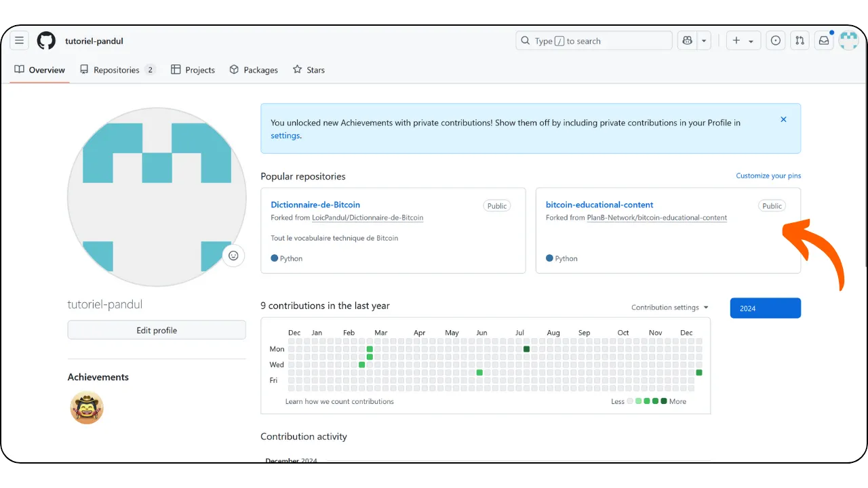View the cowboy achievement badge
The width and height of the screenshot is (868, 488).
click(x=87, y=407)
